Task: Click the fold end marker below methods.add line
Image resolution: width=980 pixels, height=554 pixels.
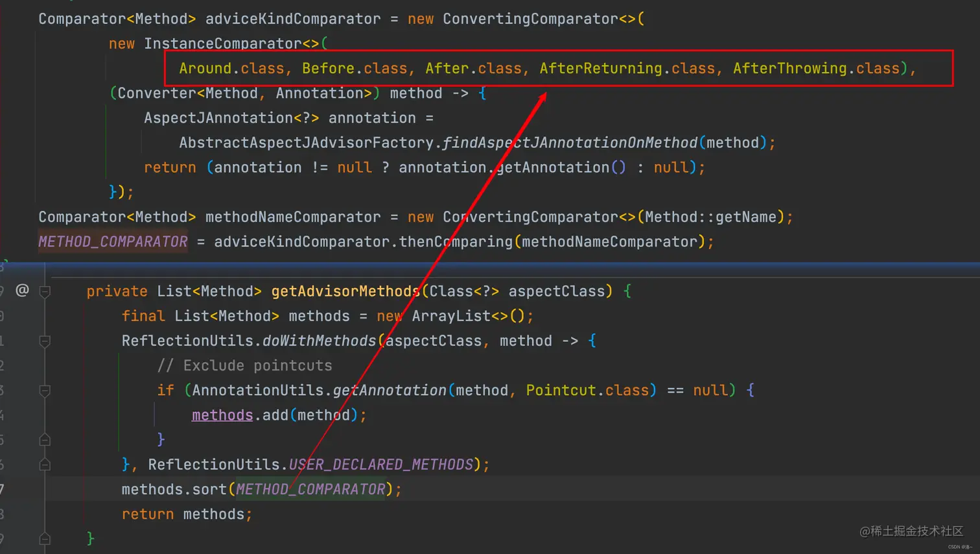Action: 45,440
